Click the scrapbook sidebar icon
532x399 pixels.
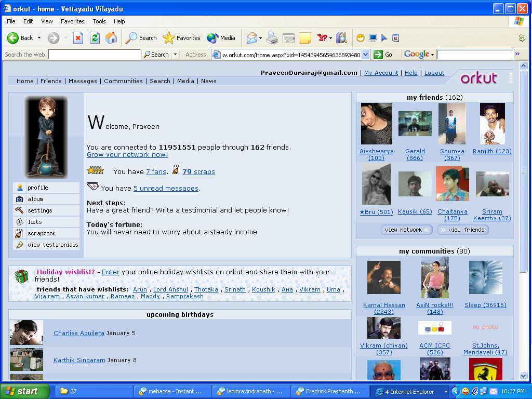(x=19, y=233)
